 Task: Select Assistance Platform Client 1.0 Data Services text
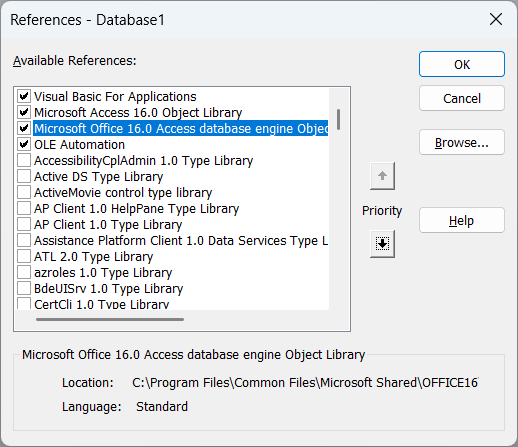tap(181, 241)
